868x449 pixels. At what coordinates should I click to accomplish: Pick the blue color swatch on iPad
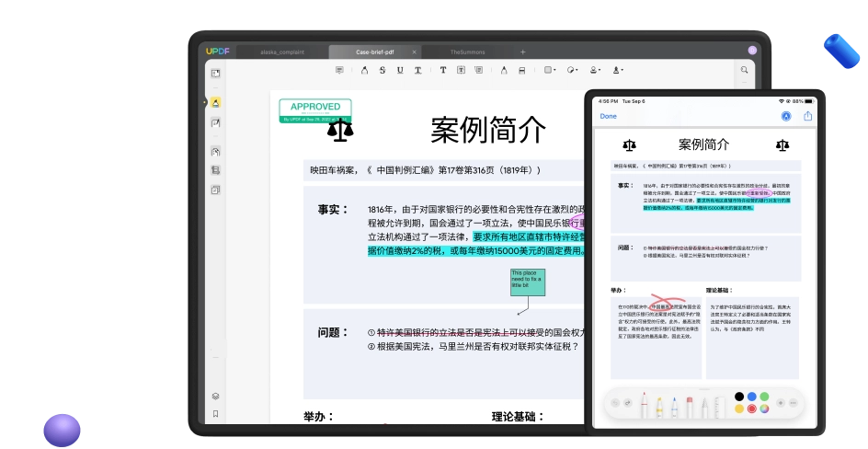(x=751, y=397)
